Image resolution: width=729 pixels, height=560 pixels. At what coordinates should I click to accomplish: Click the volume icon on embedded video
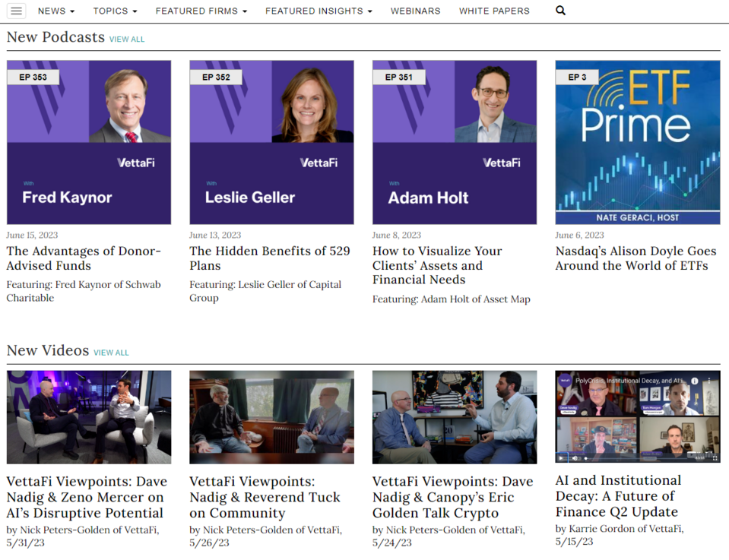pyautogui.click(x=575, y=457)
